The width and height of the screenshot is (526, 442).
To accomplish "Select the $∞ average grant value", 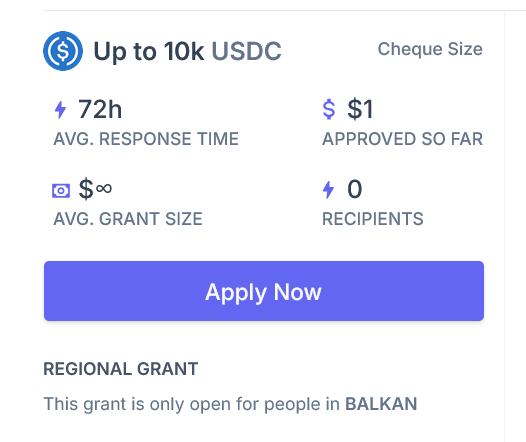I will (95, 189).
